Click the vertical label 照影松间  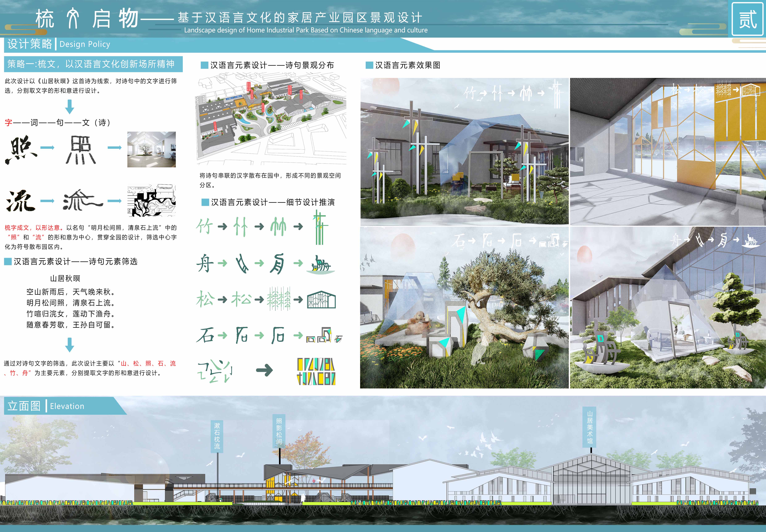pos(279,432)
